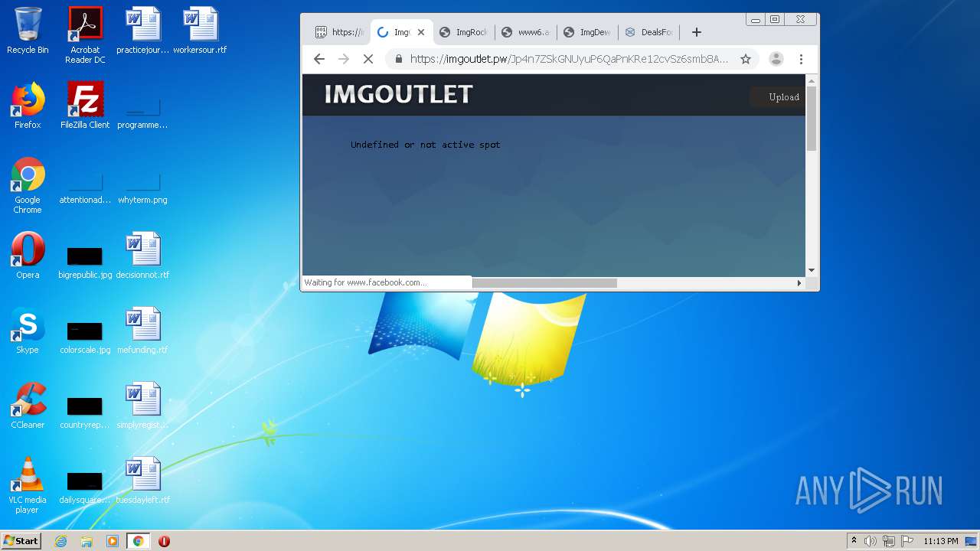This screenshot has width=980, height=551.
Task: Switch to the DealsFor tab
Action: click(649, 32)
